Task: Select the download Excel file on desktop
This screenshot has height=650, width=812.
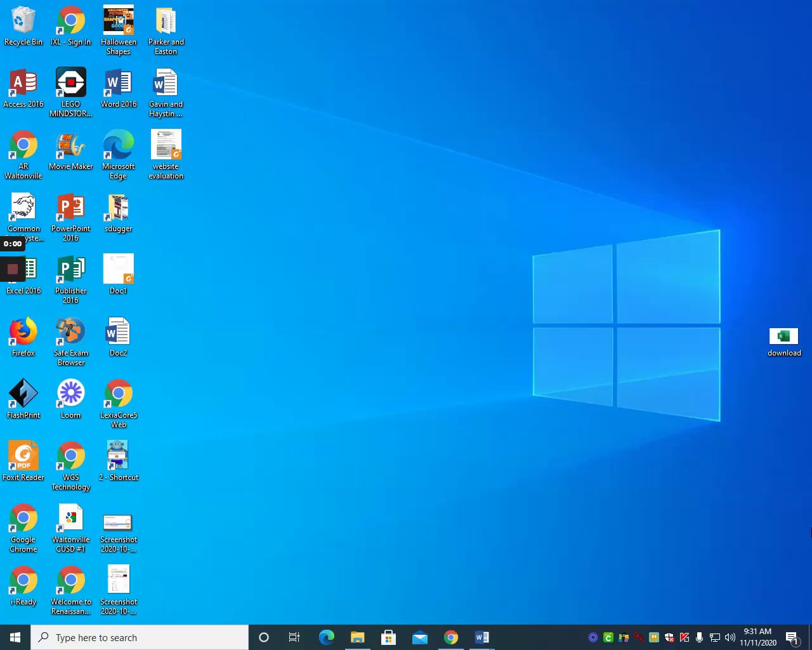Action: pos(784,342)
